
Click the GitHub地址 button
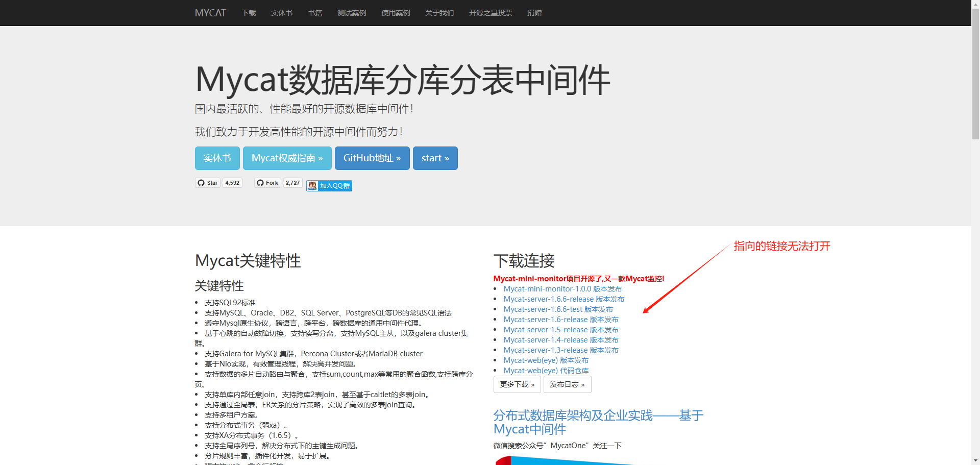[372, 158]
